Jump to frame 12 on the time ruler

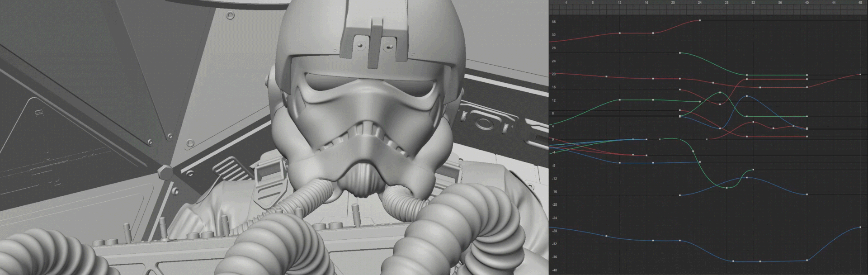(619, 3)
